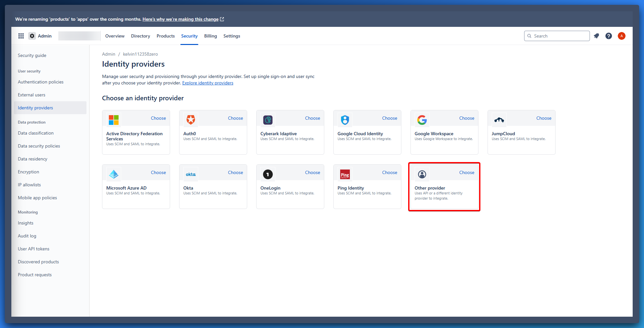Choose the OneLogin provider
The image size is (644, 328).
click(313, 172)
